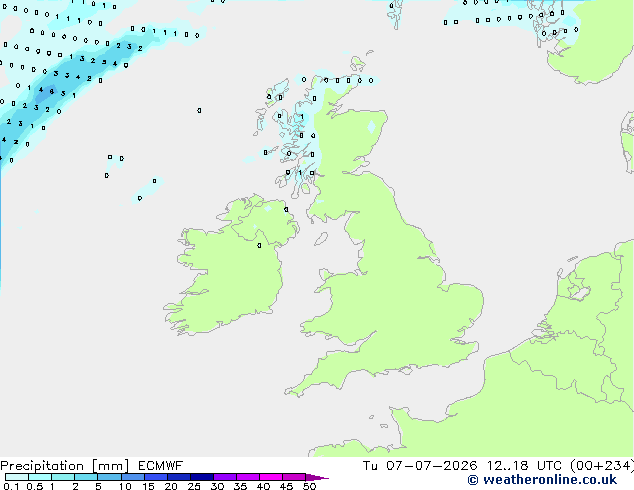This screenshot has width=634, height=490.
Task: Click the legend scale label "30"
Action: pyautogui.click(x=217, y=486)
